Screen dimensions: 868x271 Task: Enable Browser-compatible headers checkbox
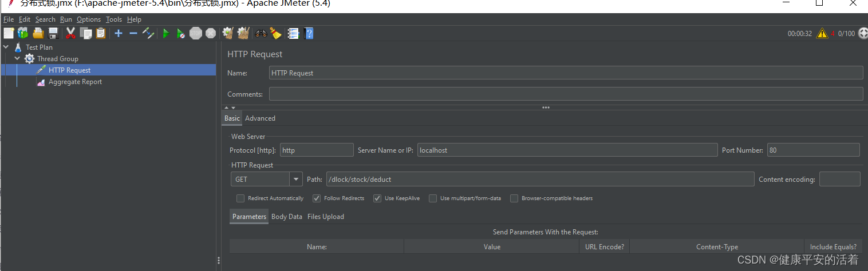[514, 198]
